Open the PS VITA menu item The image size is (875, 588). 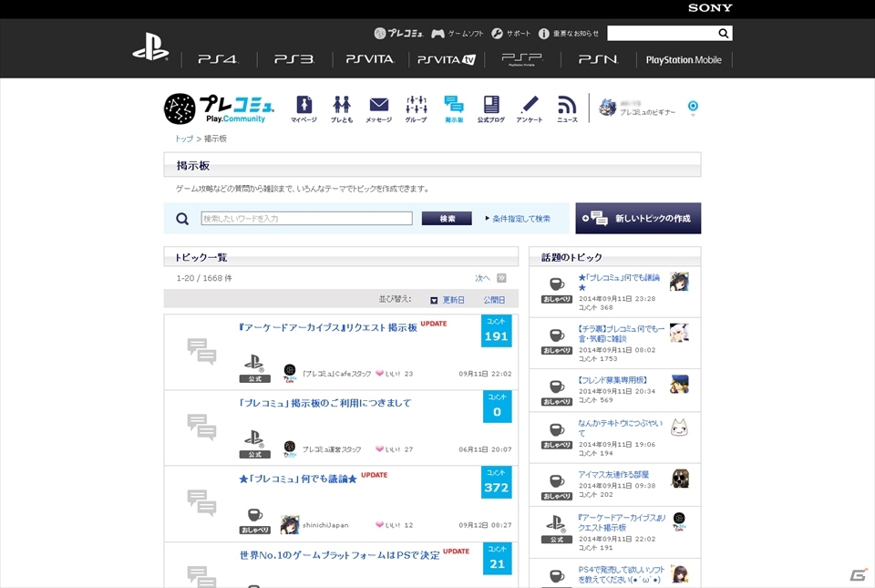pos(370,59)
